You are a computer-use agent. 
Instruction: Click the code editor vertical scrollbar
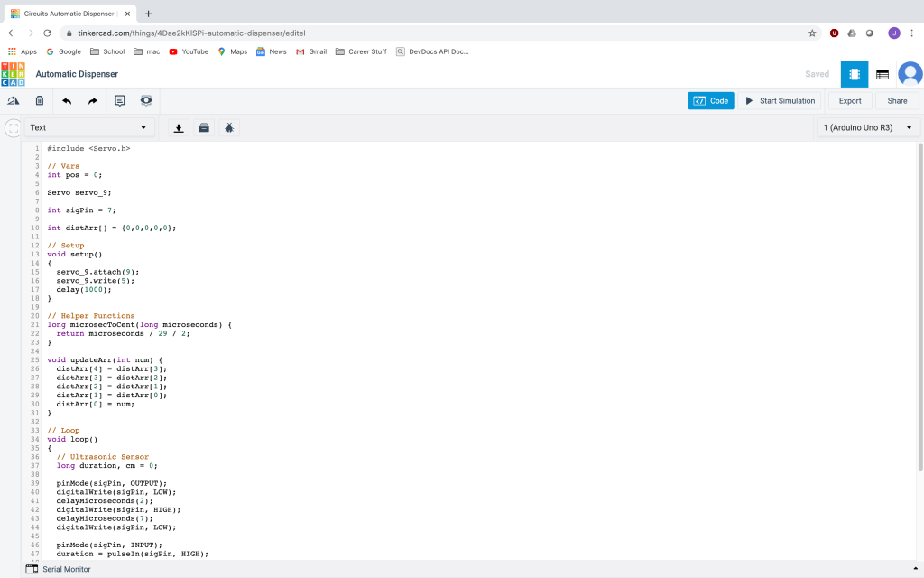tap(919, 307)
